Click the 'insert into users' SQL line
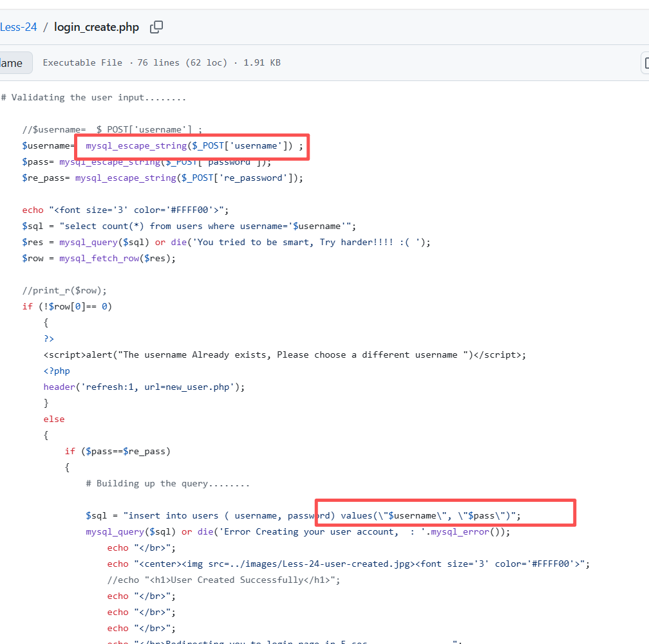Image resolution: width=649 pixels, height=644 pixels. [303, 516]
